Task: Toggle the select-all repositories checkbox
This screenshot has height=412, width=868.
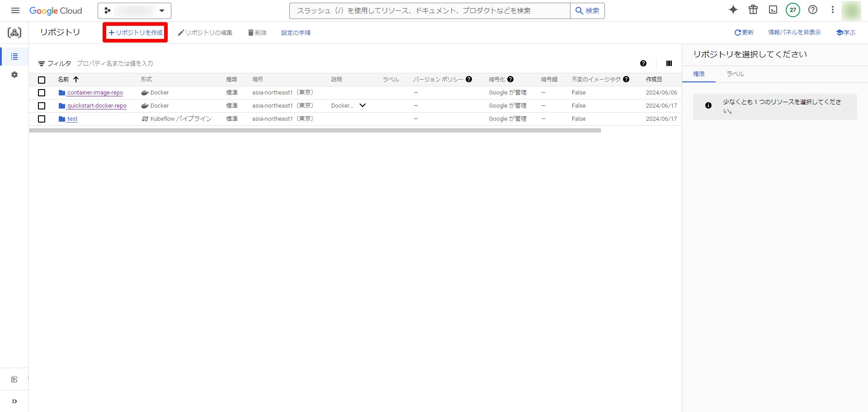Action: [42, 80]
